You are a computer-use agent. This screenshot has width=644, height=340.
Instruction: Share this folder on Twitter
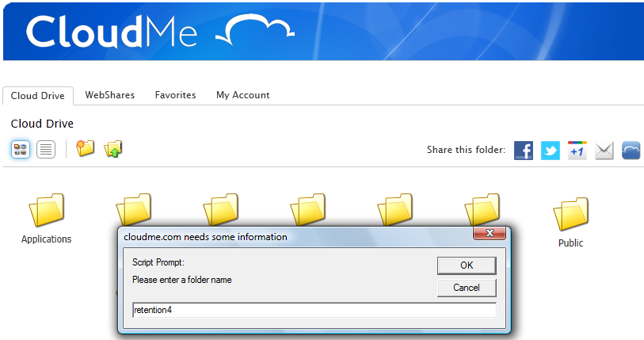tap(551, 151)
